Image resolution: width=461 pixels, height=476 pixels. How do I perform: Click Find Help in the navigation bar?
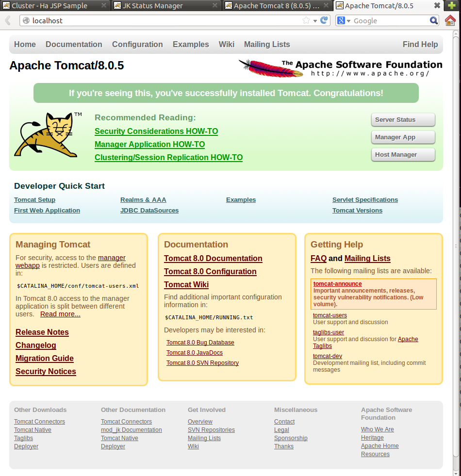coord(420,44)
